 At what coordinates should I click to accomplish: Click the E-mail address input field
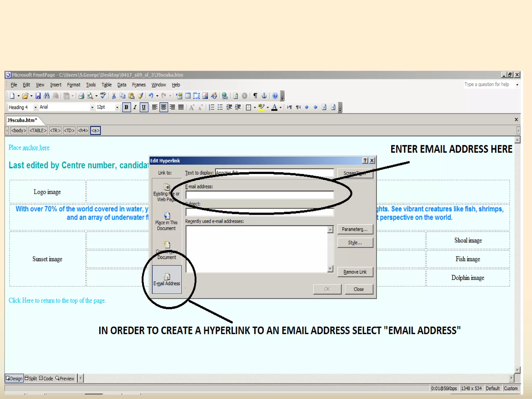(260, 195)
